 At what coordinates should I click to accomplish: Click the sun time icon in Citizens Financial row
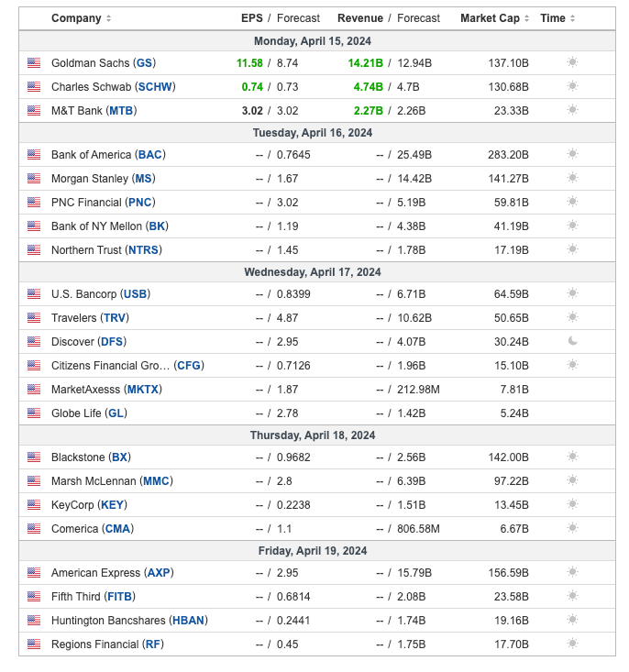point(572,365)
